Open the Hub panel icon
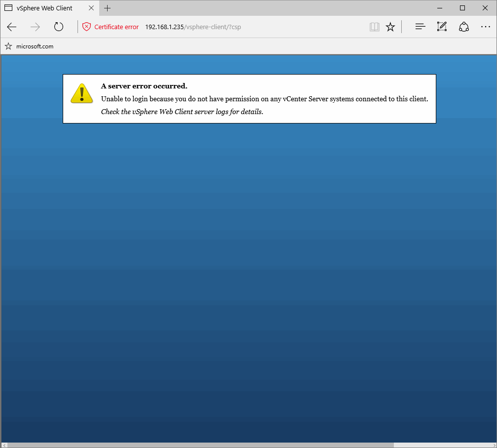 click(420, 27)
